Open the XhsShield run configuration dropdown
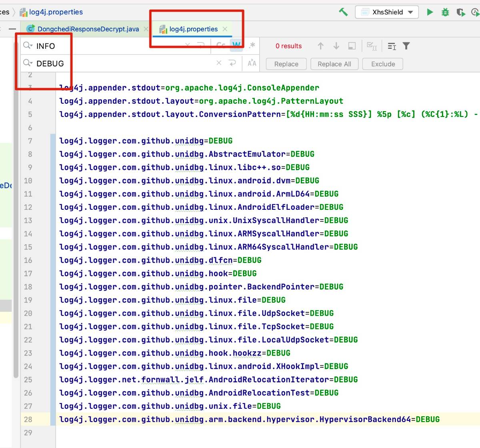480x448 pixels. 387,12
